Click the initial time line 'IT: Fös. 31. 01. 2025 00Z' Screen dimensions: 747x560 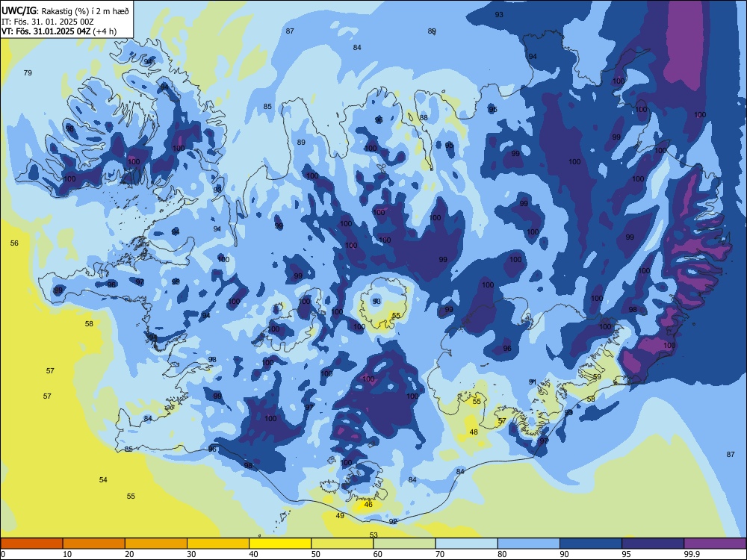click(x=48, y=22)
